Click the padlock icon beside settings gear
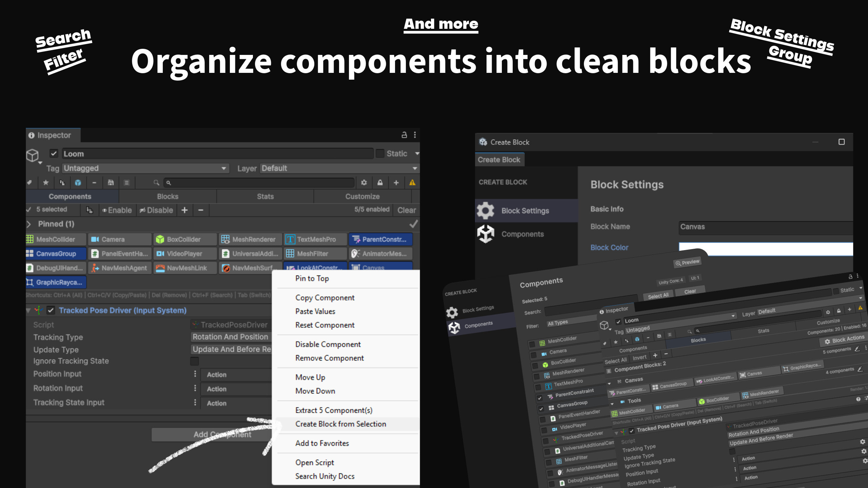Screen dimensions: 868x488 [x=380, y=183]
